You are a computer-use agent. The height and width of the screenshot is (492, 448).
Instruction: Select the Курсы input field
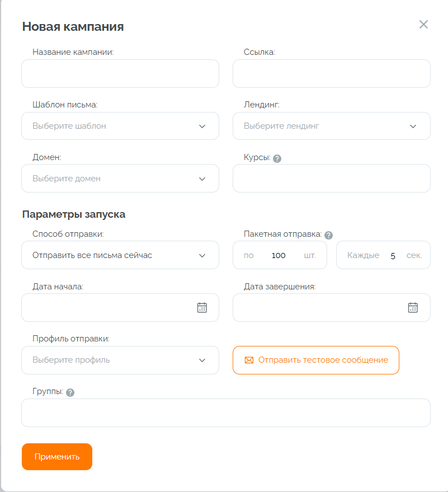coord(331,179)
